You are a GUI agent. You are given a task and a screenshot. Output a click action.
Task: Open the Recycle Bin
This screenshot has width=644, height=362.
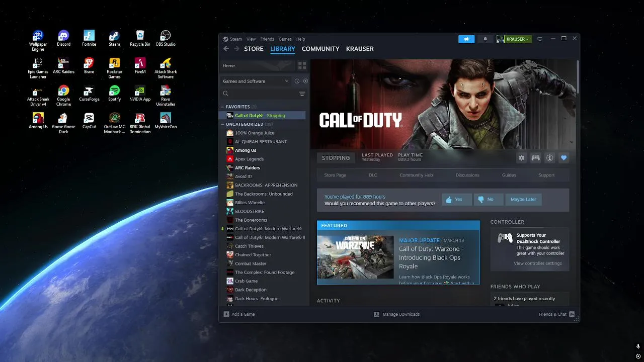140,39
